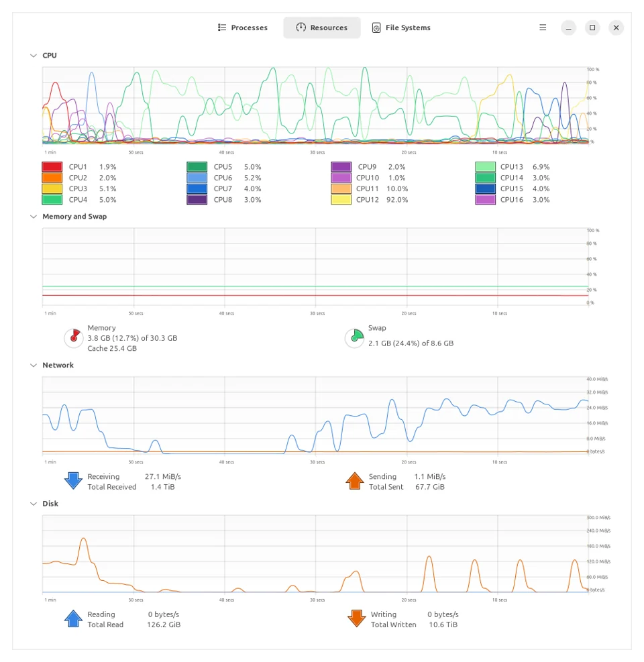Click the total received value "1.4 TiB"
Screen dimensions: 644x662
(162, 487)
